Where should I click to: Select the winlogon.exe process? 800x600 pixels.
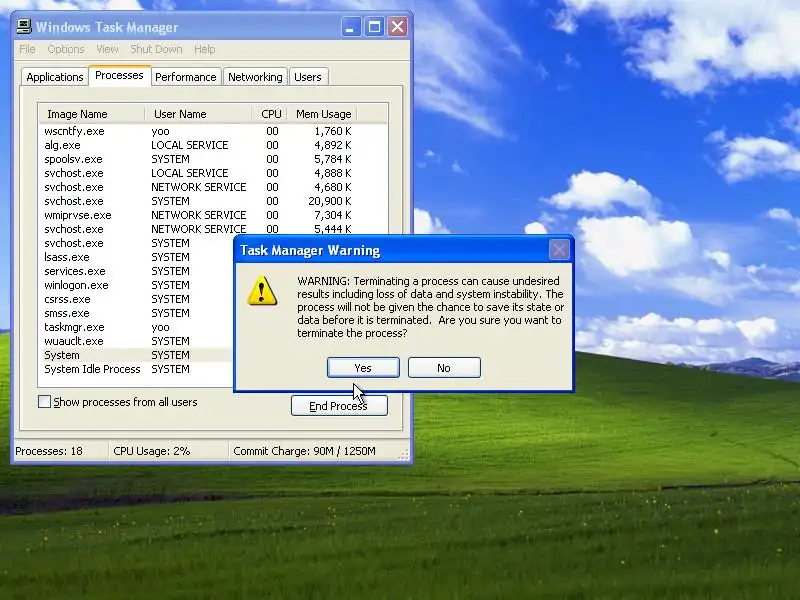[137, 285]
